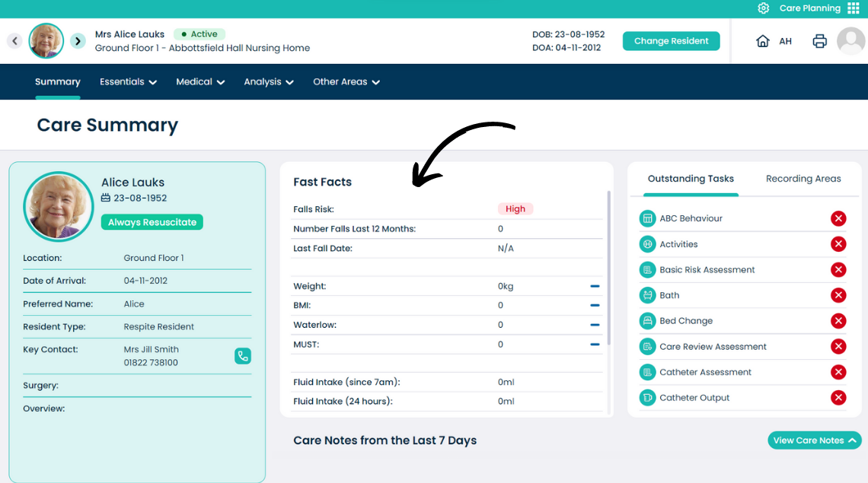868x483 pixels.
Task: Click the Basic Risk Assessment icon
Action: coord(647,270)
